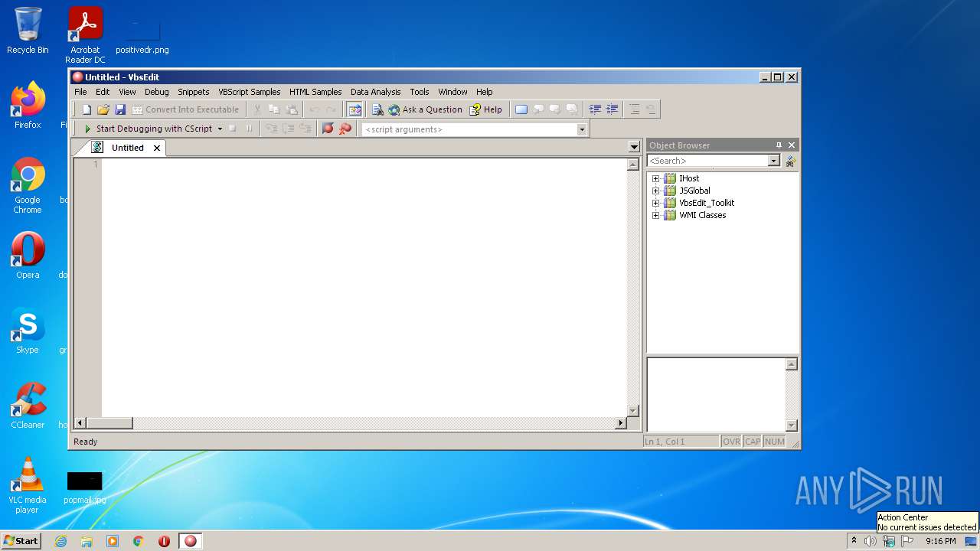Click the Ask a Question button
This screenshot has width=980, height=551.
click(425, 109)
